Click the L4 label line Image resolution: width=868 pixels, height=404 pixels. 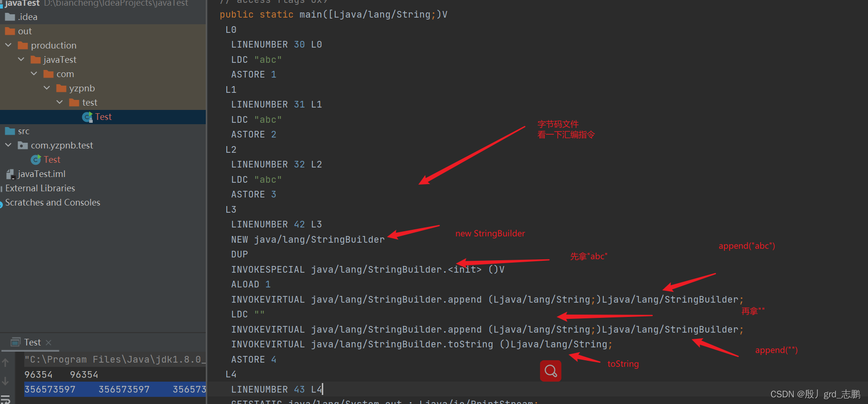pos(231,374)
